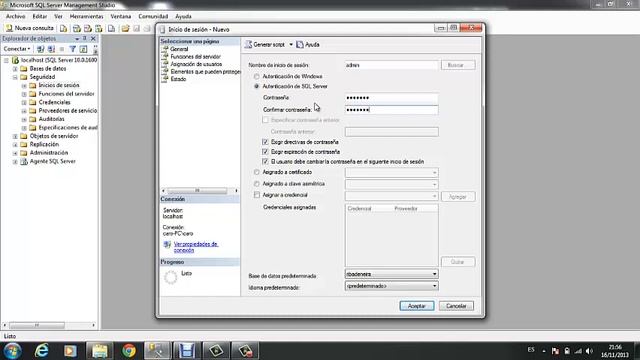Viewport: 640px width, 360px height.
Task: Click the localhost server icon in Object Explorer
Action: (x=16, y=60)
